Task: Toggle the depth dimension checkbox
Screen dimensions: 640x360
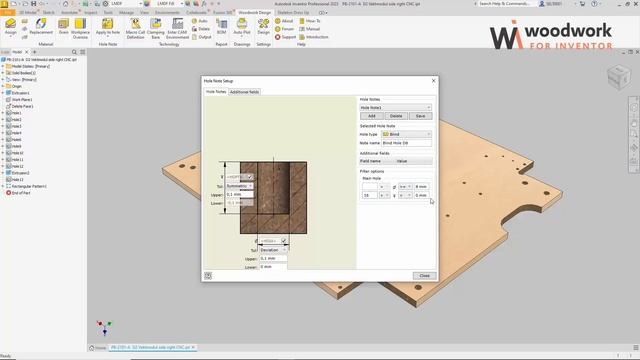Action: [x=250, y=177]
